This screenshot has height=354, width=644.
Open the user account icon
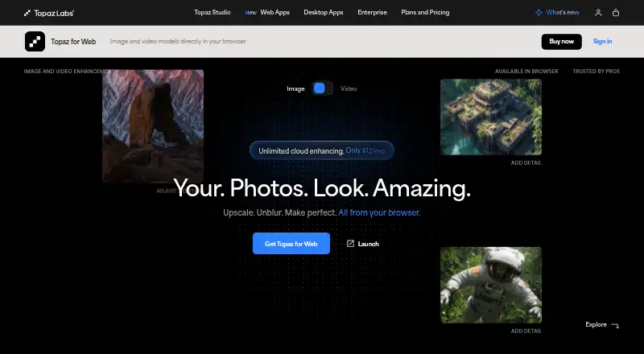pos(598,13)
